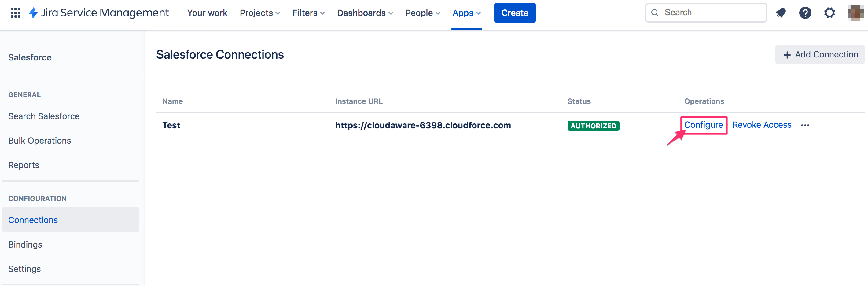Click the Status column header
This screenshot has width=868, height=286.
[x=579, y=101]
